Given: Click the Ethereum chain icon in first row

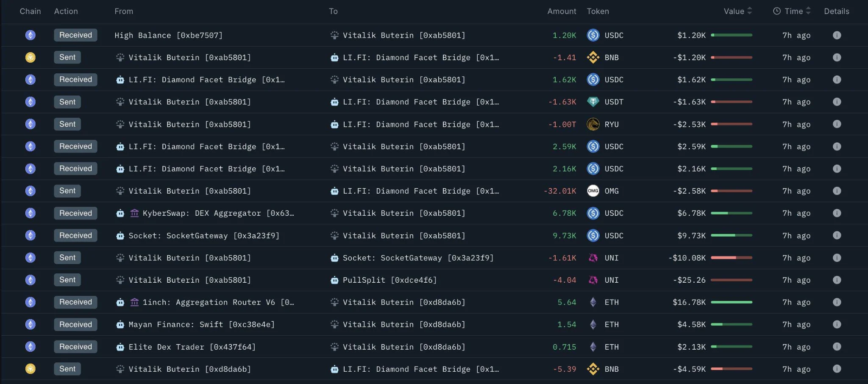Looking at the screenshot, I should [30, 35].
